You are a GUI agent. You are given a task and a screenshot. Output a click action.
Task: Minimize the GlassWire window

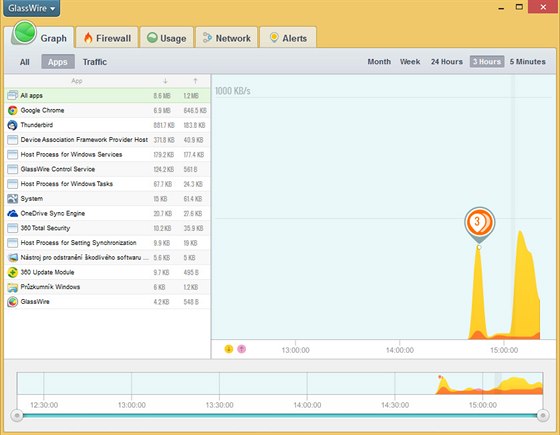click(x=501, y=8)
